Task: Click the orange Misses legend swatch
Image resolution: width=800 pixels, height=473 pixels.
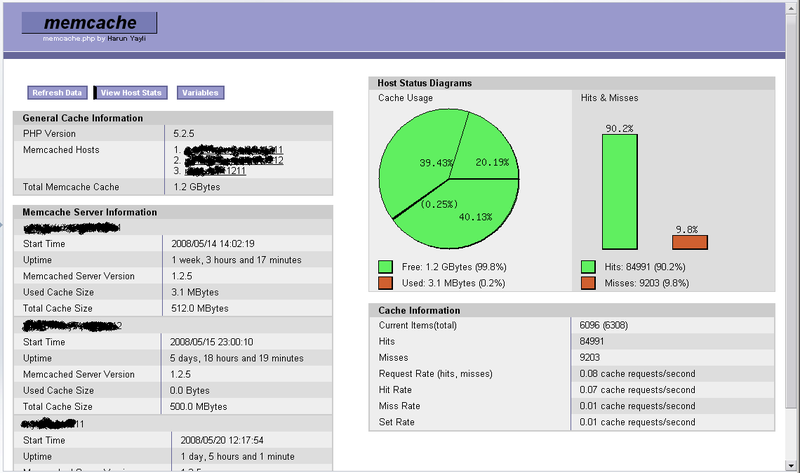Action: point(588,283)
